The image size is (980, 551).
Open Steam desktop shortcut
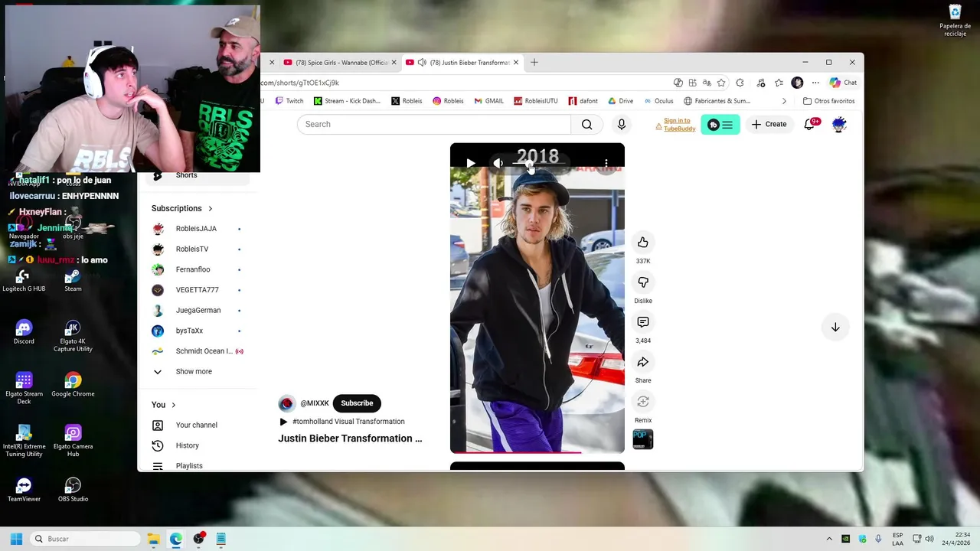[x=73, y=280]
